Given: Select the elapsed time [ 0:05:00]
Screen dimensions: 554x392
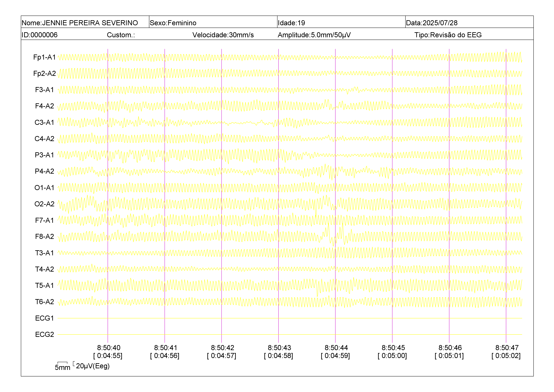Looking at the screenshot, I should point(392,356).
